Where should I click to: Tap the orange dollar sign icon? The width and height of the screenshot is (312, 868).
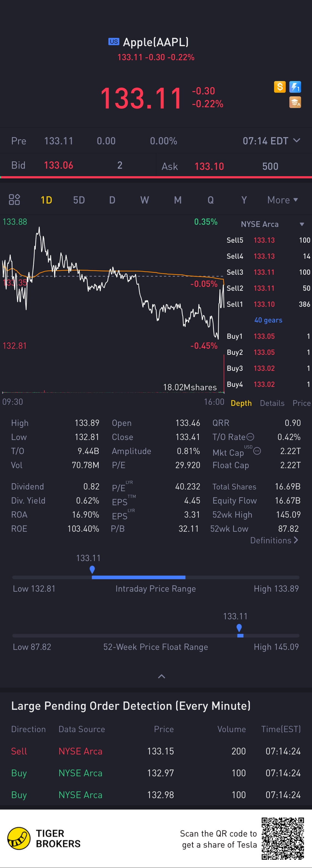click(x=280, y=87)
